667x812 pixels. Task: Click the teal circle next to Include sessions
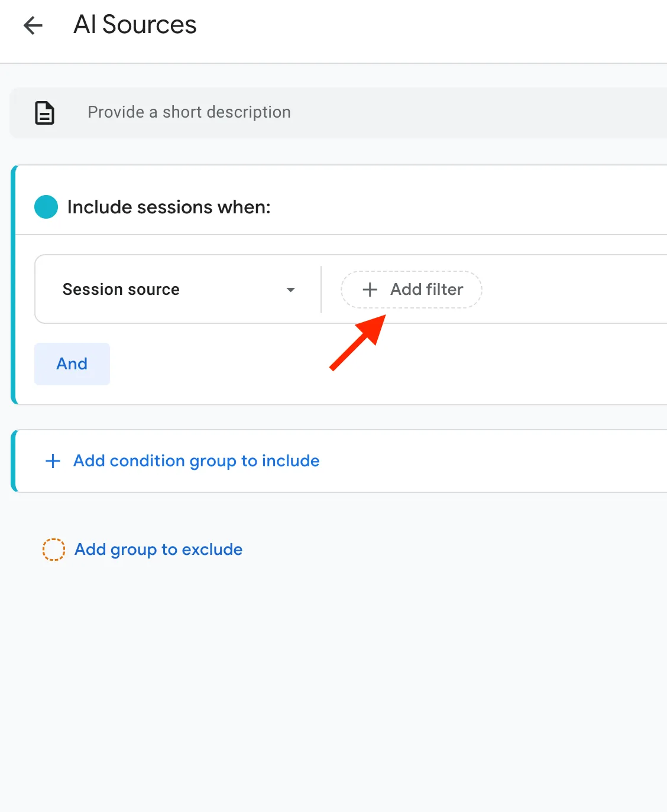click(46, 207)
